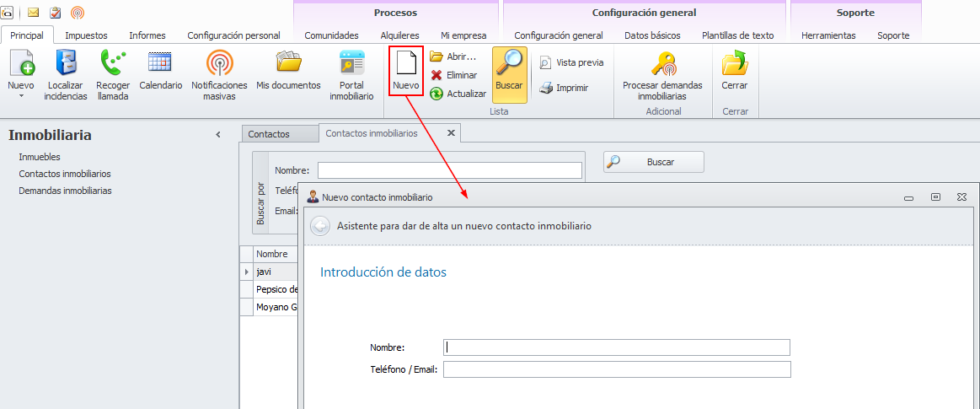This screenshot has width=980, height=409.
Task: Open the Informes tab
Action: click(147, 35)
